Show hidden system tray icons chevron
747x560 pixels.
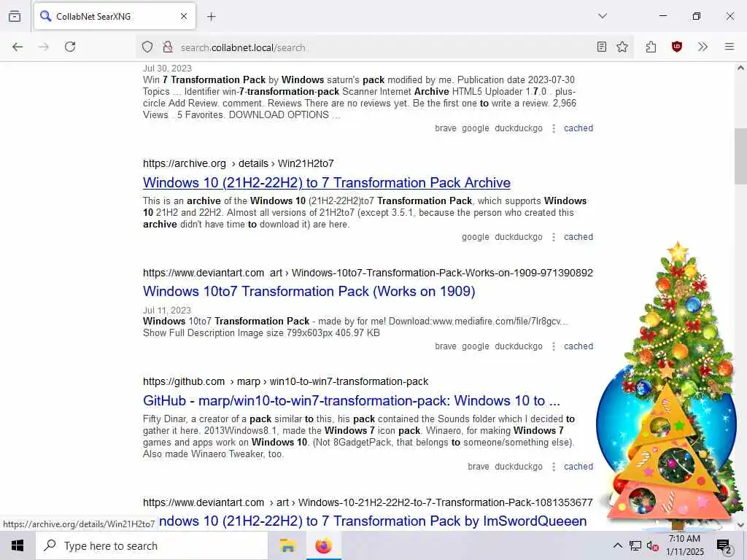[x=617, y=545]
